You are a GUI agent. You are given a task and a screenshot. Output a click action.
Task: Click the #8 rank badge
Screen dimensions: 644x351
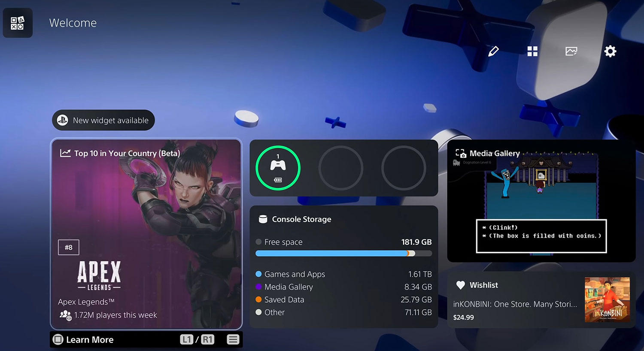[69, 248]
